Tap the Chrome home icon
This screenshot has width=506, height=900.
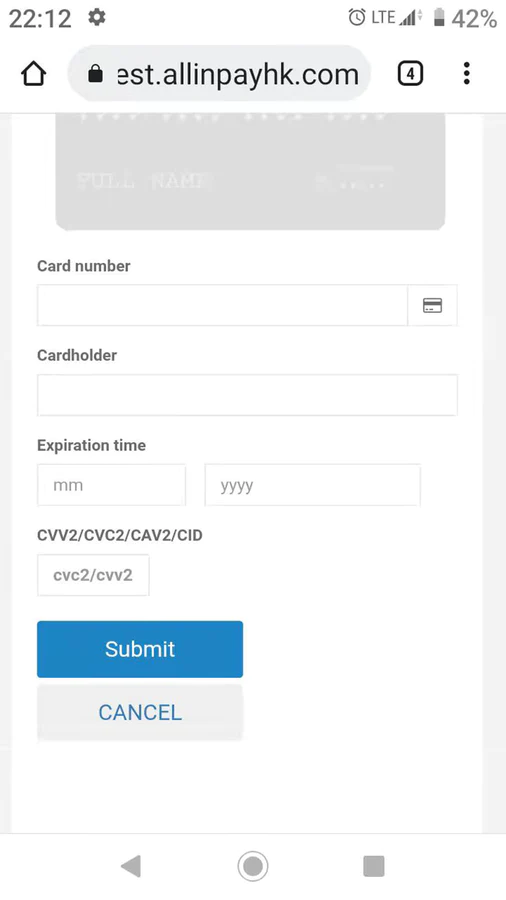coord(33,74)
